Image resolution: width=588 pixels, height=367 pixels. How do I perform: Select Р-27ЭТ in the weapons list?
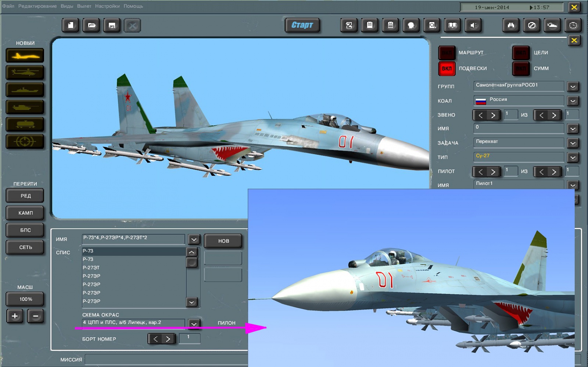[x=91, y=268]
